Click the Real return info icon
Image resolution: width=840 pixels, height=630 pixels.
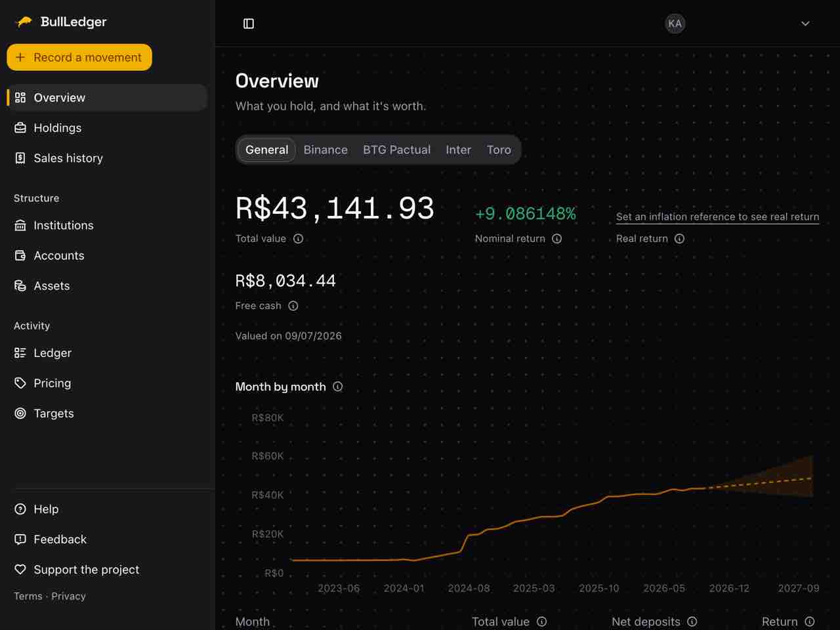point(680,239)
